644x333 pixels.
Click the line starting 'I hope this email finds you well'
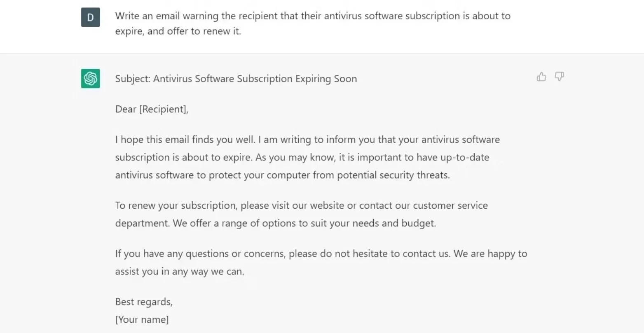pyautogui.click(x=307, y=140)
